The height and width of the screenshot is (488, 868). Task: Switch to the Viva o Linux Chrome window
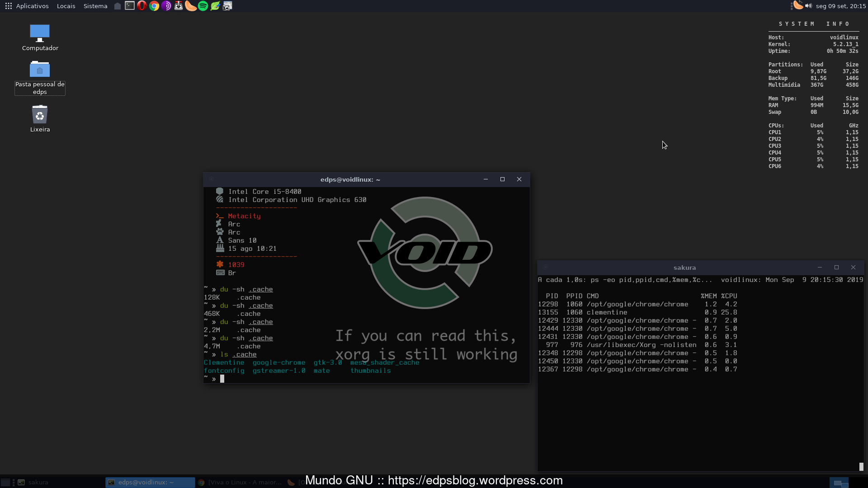(241, 482)
